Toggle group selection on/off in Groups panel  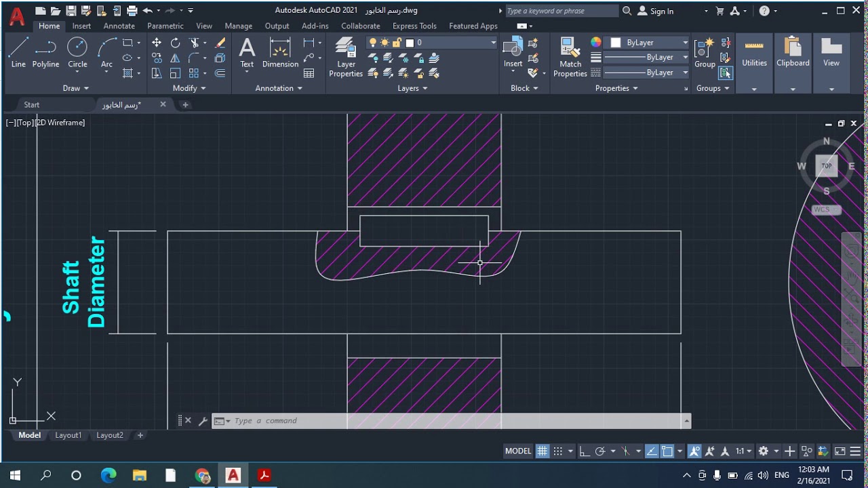[x=726, y=73]
